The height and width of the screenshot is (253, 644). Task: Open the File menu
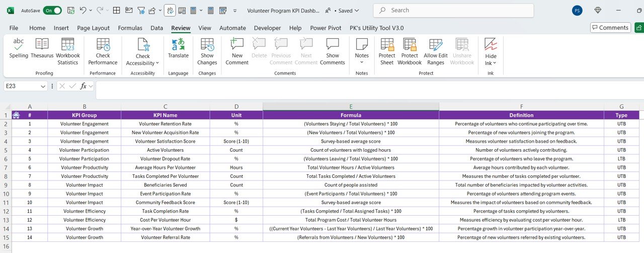(14, 28)
